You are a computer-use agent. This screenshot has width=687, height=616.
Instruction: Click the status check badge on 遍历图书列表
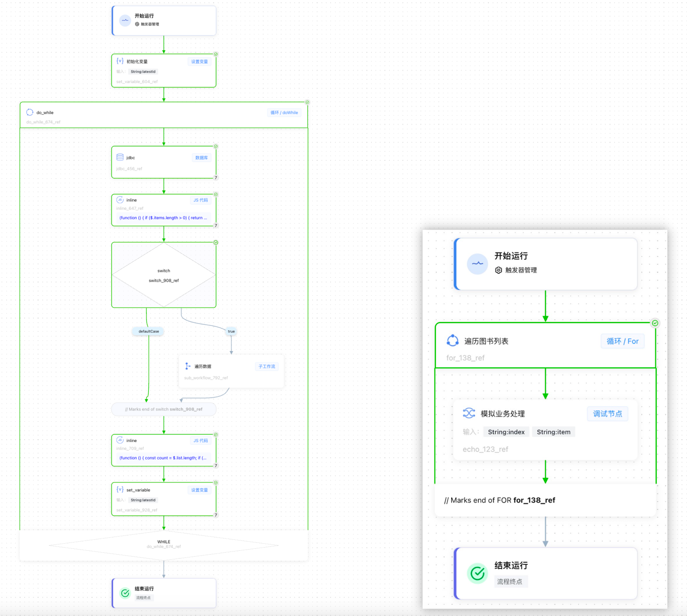(655, 323)
